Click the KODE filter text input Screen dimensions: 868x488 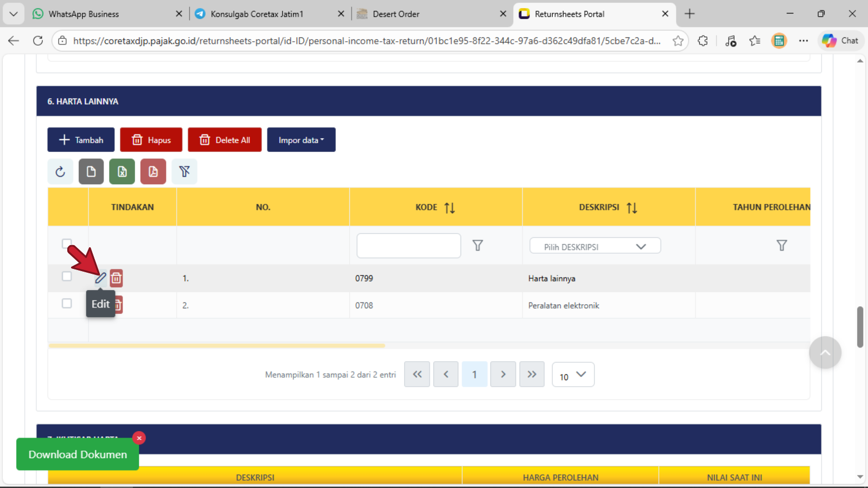coord(409,246)
